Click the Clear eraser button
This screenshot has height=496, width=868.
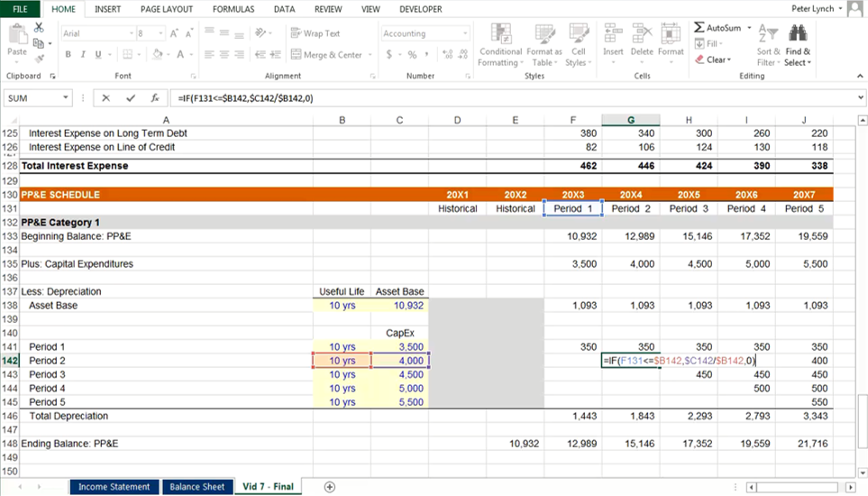click(713, 60)
